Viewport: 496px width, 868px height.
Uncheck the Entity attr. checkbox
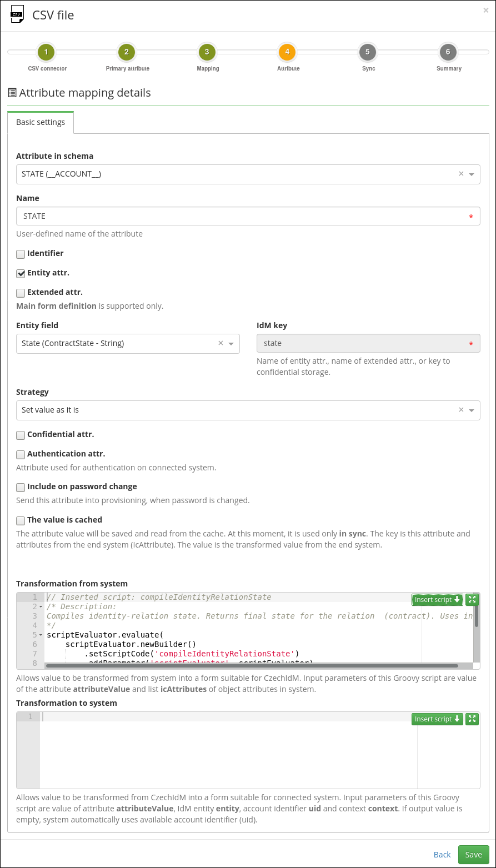(21, 273)
